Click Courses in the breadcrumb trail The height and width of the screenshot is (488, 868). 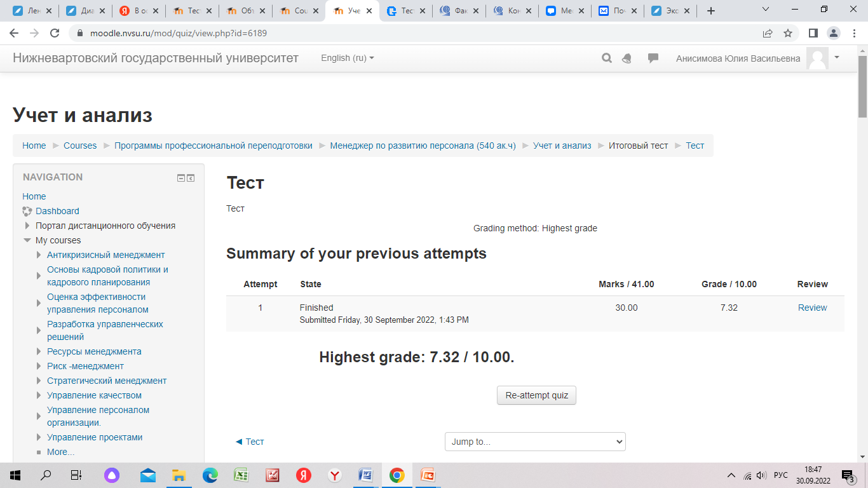coord(80,146)
